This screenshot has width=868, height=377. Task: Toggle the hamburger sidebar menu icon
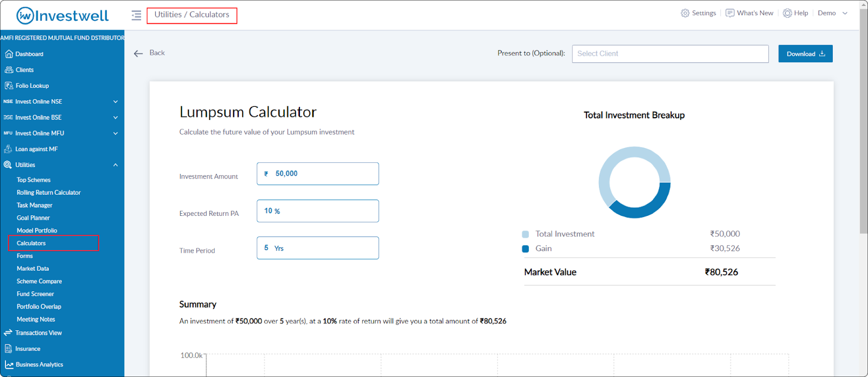136,15
